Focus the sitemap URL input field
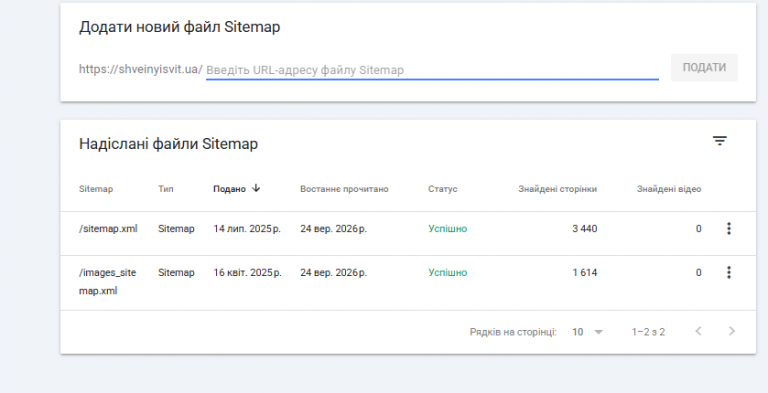Image resolution: width=768 pixels, height=393 pixels. [x=432, y=70]
